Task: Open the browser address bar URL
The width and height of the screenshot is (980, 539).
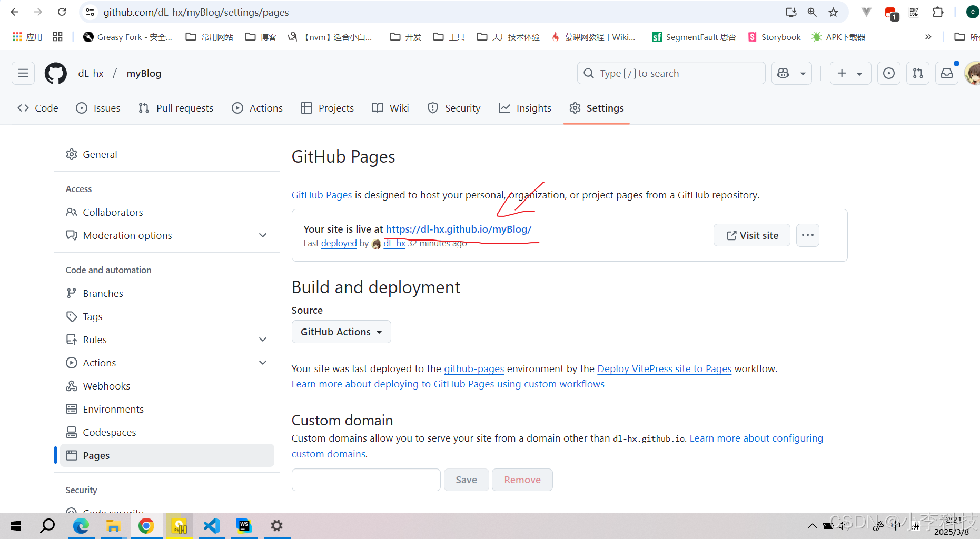Action: (196, 12)
